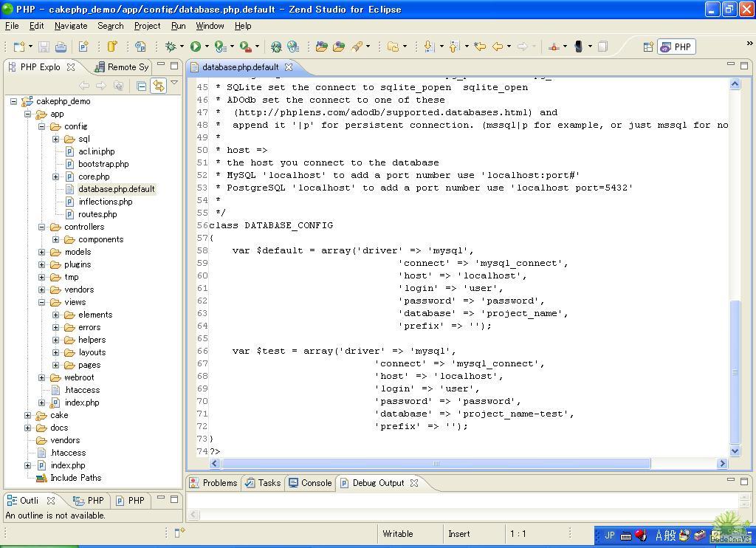Click the green bug Debug icon
This screenshot has width=756, height=548.
171,47
